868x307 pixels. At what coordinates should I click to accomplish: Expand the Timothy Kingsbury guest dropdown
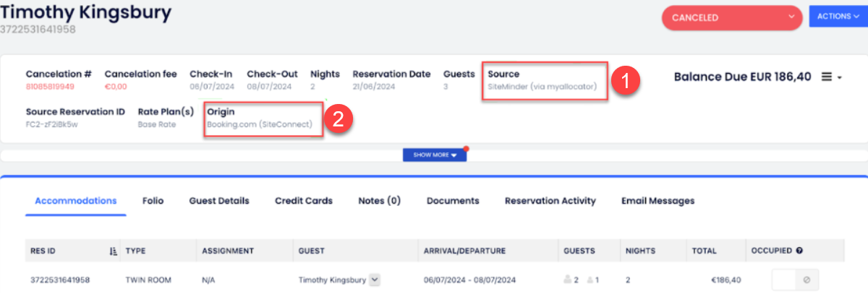click(x=375, y=280)
